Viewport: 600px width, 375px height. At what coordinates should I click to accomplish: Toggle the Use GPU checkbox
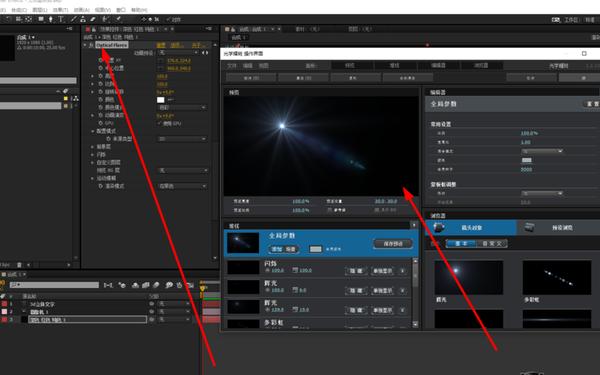[x=159, y=123]
